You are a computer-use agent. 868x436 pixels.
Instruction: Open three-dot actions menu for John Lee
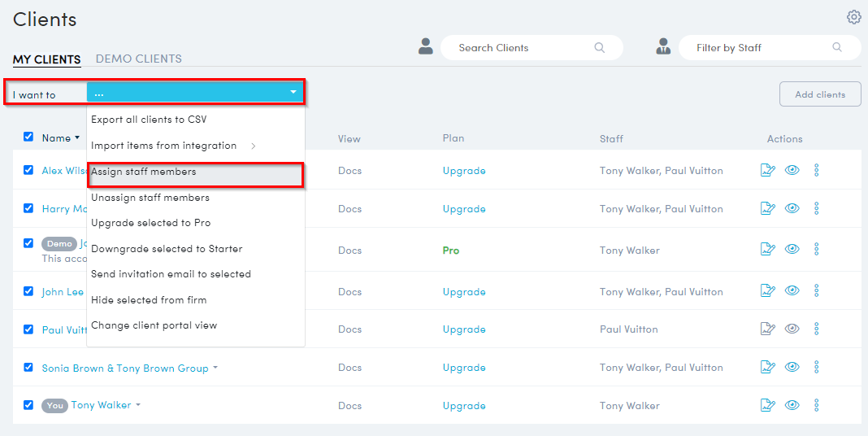[817, 290]
